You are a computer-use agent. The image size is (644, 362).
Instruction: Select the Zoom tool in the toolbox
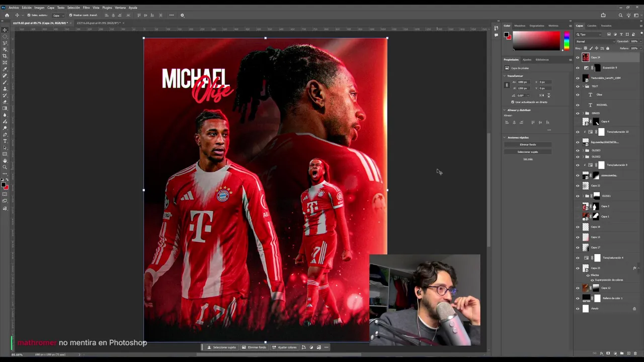point(5,167)
